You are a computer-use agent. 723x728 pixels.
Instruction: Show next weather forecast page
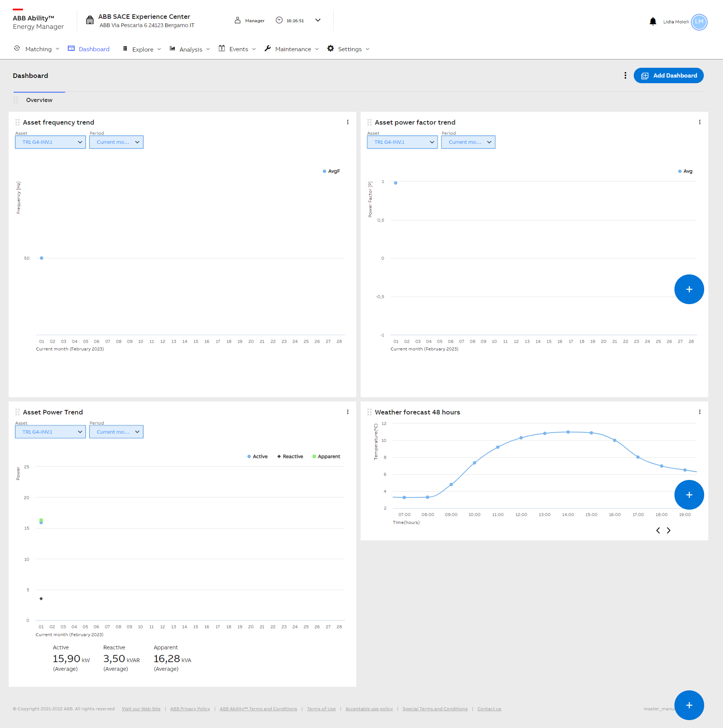click(668, 530)
